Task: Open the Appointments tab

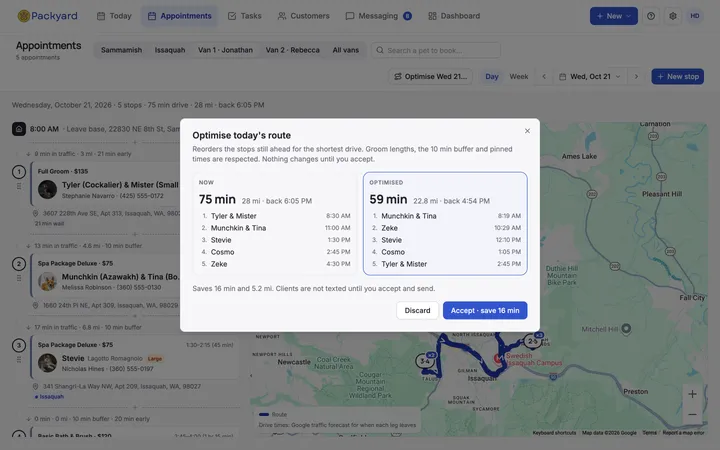Action: click(180, 16)
